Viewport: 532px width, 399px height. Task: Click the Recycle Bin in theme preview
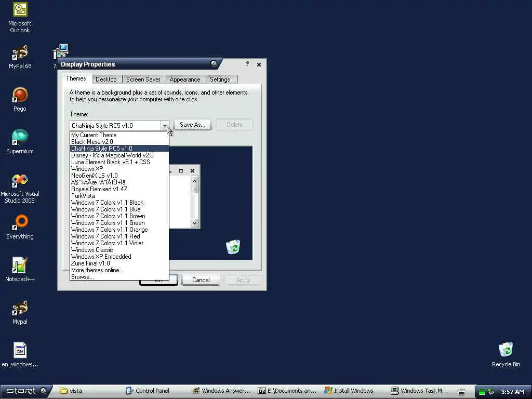coord(233,247)
